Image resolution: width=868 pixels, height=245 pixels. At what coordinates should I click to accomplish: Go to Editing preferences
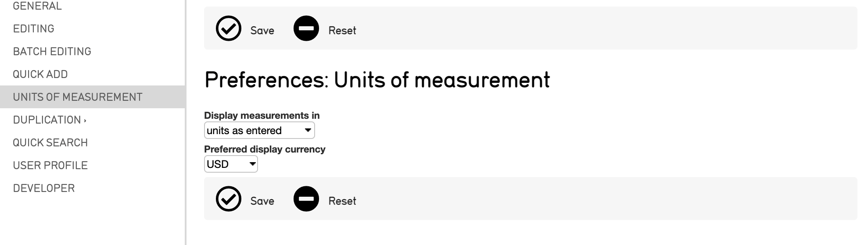[34, 29]
